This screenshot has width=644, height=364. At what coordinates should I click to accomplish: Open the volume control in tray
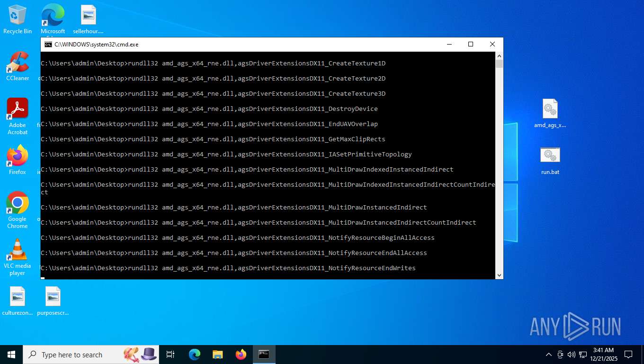tap(571, 355)
